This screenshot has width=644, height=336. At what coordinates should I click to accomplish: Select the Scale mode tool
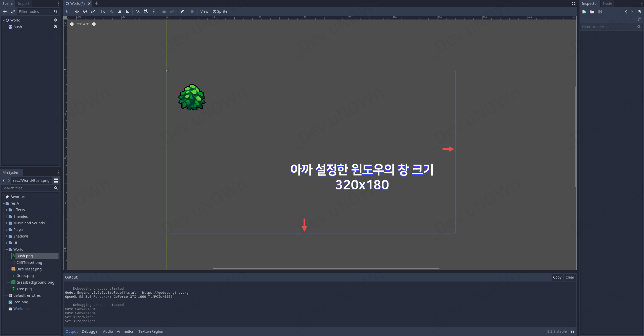point(93,11)
